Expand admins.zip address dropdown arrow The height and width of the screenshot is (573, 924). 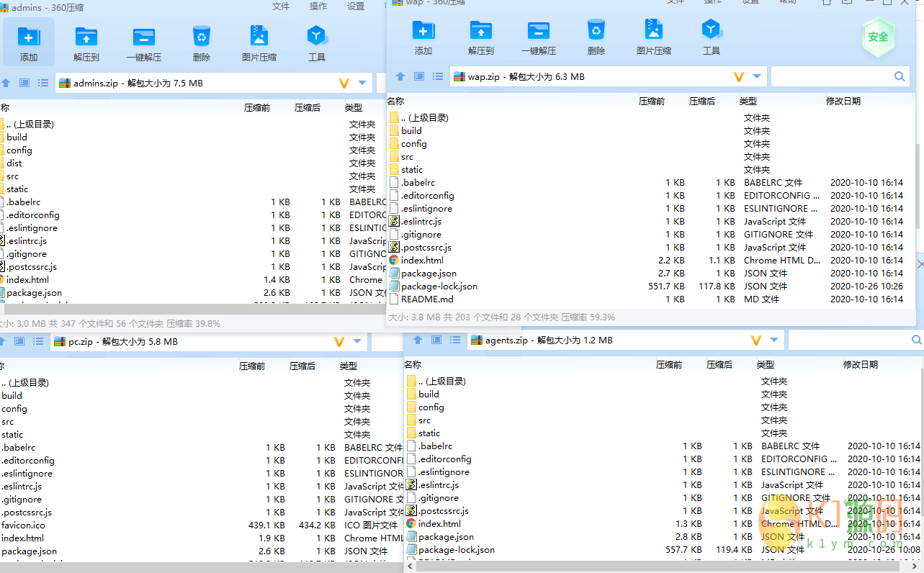pyautogui.click(x=362, y=84)
